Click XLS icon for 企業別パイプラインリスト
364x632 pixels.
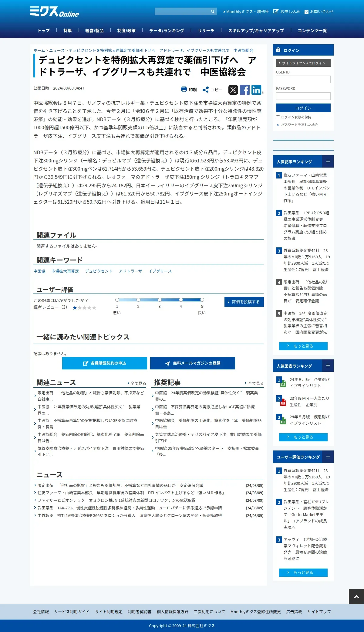coord(283,383)
